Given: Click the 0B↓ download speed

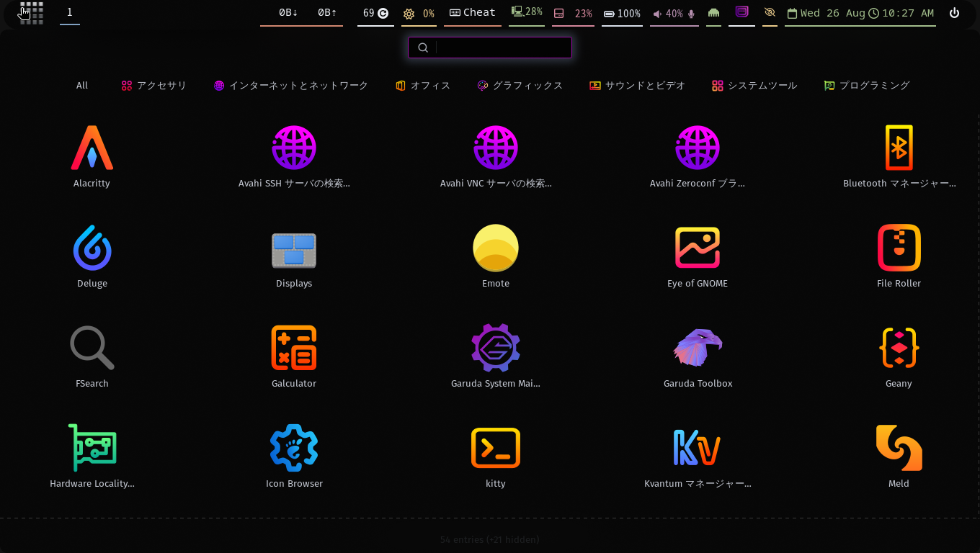Looking at the screenshot, I should (x=288, y=13).
